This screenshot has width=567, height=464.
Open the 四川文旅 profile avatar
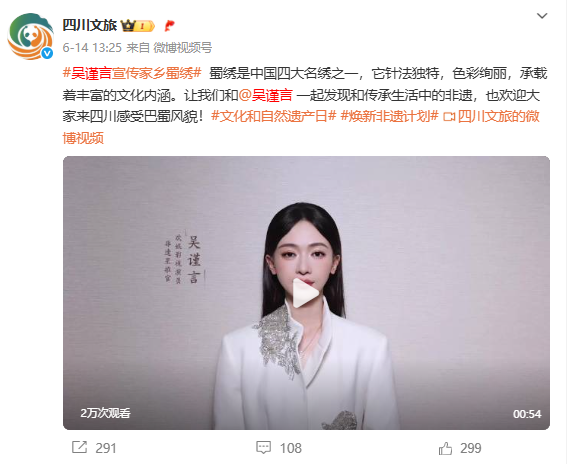30,36
